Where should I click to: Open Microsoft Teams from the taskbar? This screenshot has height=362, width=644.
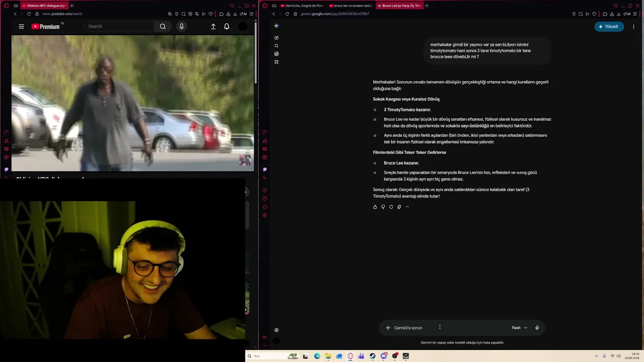(361, 356)
